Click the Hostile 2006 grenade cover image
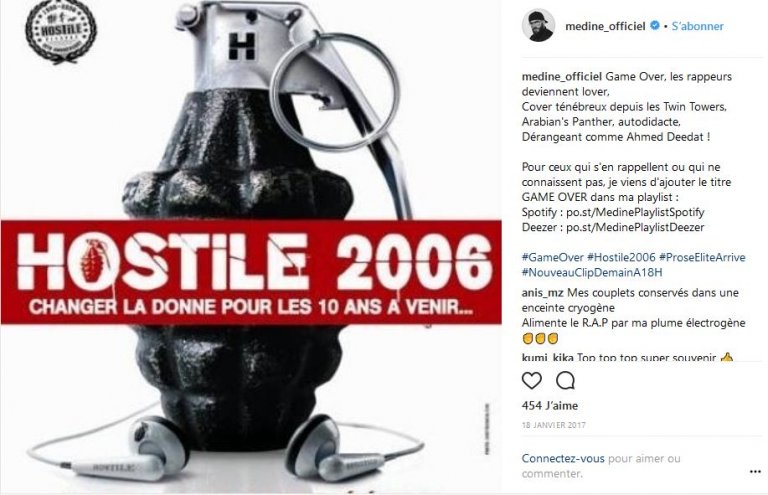Screen dimensions: 768x495 pos(251,247)
